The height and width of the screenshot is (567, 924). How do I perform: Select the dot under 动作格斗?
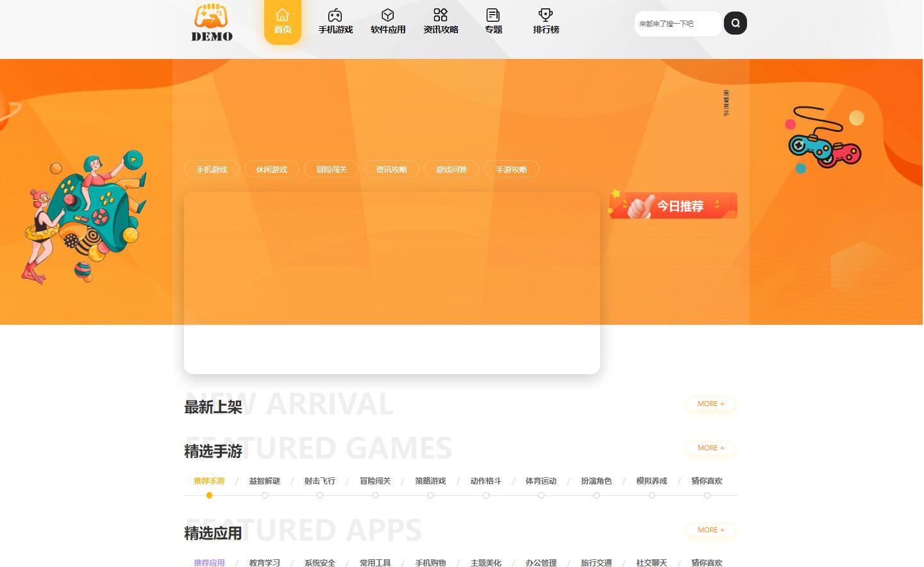pos(486,495)
